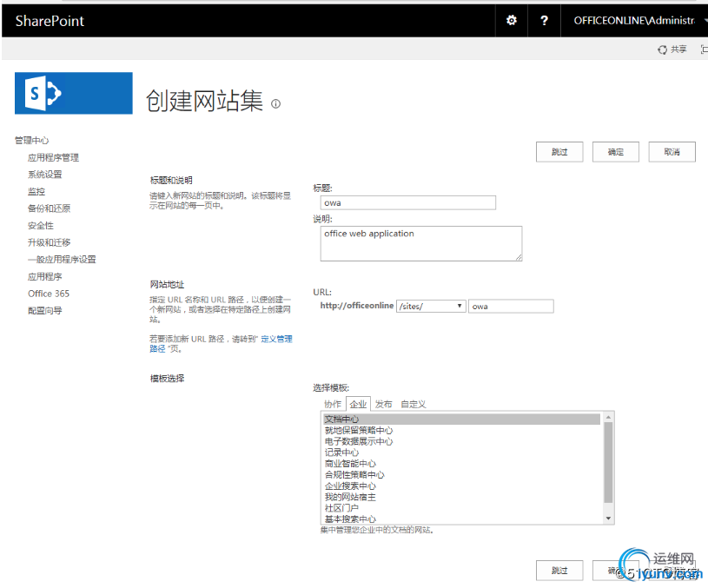The width and height of the screenshot is (708, 588).
Task: Select 企业搜索中心 template
Action: pyautogui.click(x=462, y=486)
